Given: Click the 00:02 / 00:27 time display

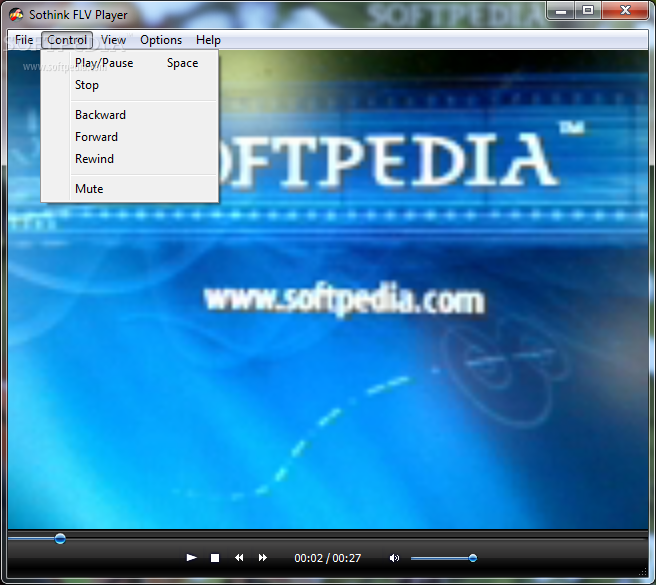Looking at the screenshot, I should click(328, 558).
